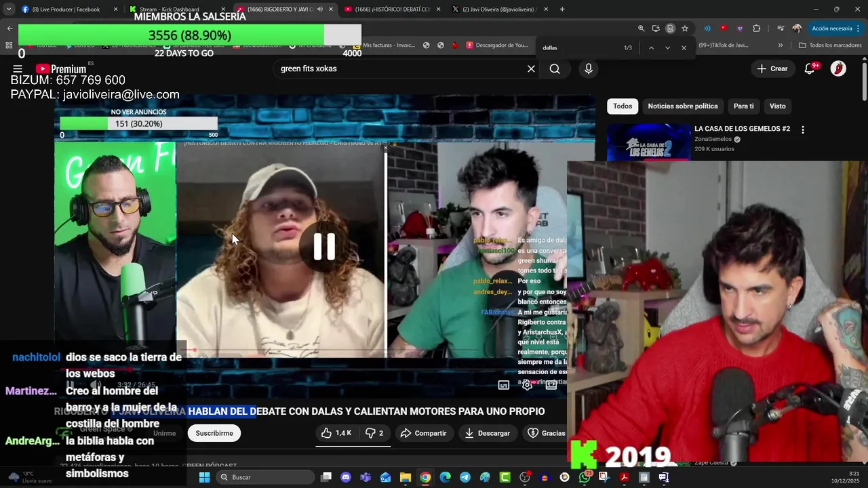Viewport: 868px width, 488px height.
Task: Select the Noticias sobre política chip
Action: pyautogui.click(x=682, y=106)
